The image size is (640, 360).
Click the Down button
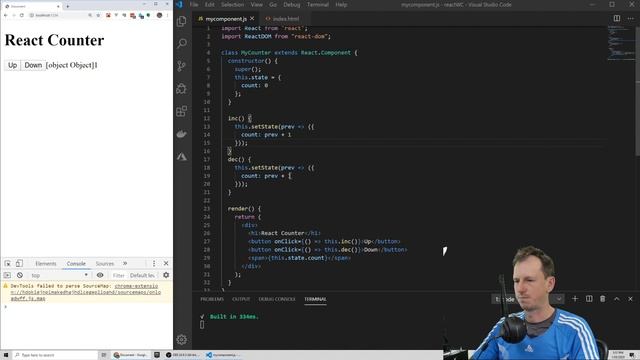[33, 65]
